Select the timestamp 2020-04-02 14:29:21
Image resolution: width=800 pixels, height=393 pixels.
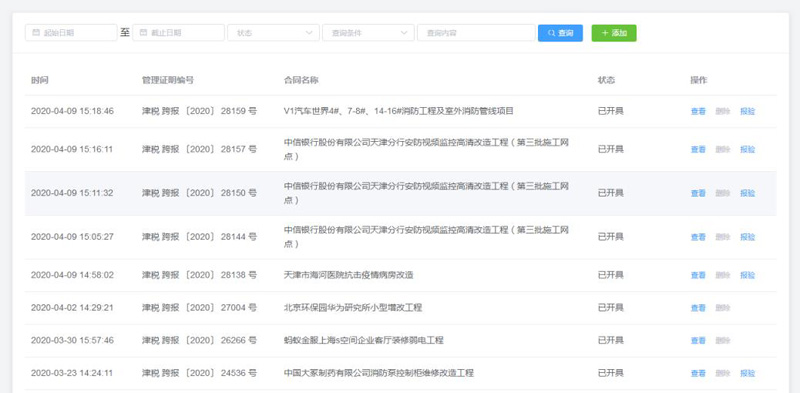72,307
